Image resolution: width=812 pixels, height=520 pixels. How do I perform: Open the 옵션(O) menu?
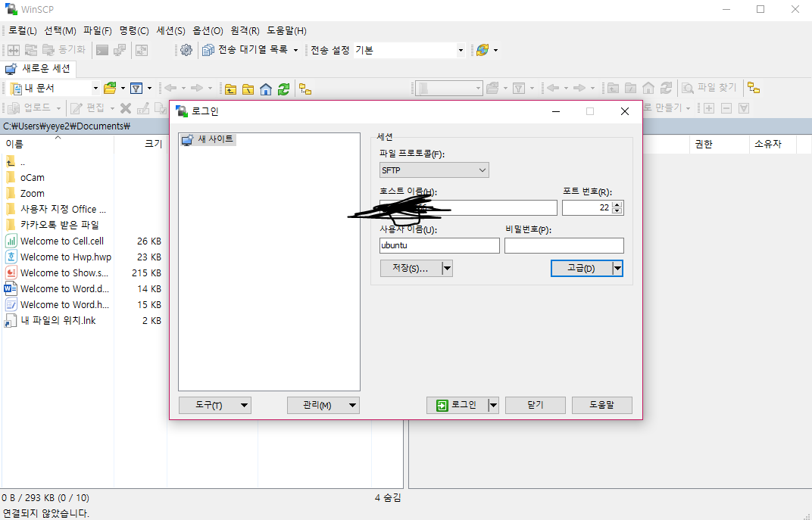point(208,31)
